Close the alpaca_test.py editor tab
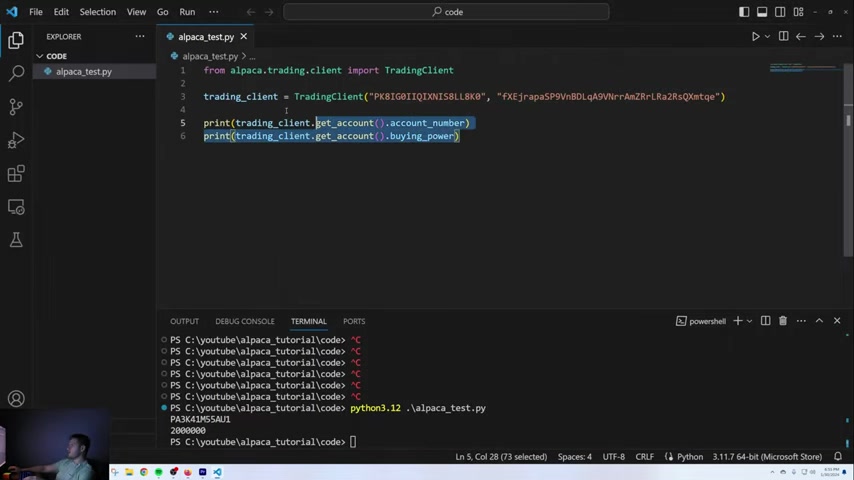The width and height of the screenshot is (854, 480). 243,37
